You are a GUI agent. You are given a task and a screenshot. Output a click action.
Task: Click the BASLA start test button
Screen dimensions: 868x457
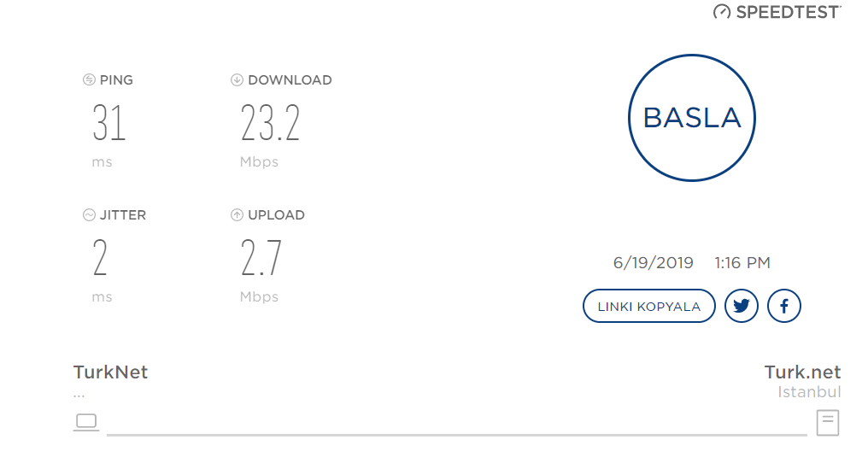692,118
